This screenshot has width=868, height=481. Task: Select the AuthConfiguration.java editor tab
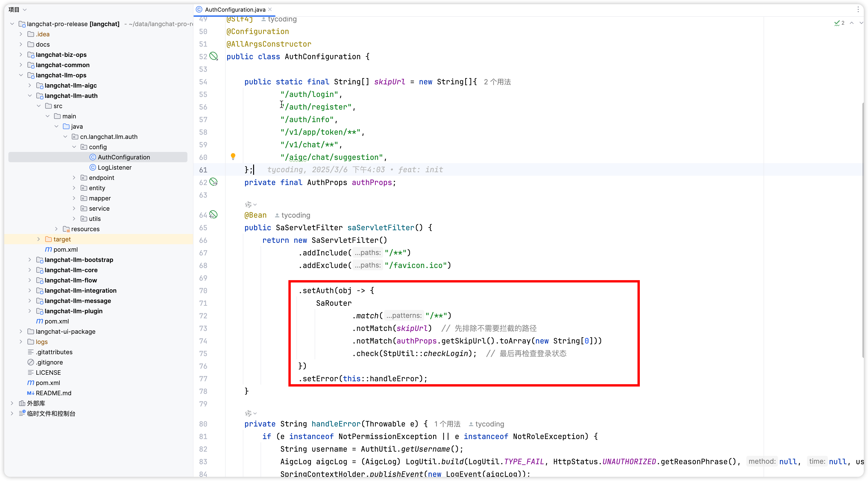235,9
